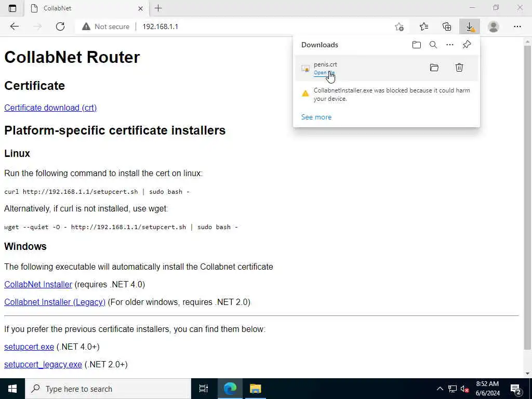Viewport: 532px width, 399px height.
Task: Open a new tab with plus button
Action: coord(158,8)
